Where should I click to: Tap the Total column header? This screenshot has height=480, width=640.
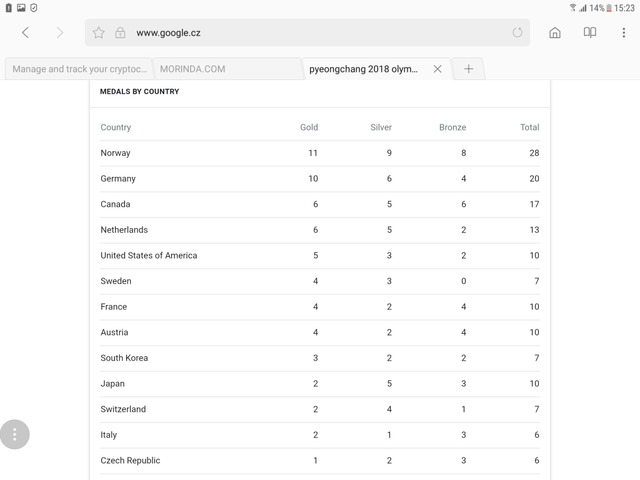[x=530, y=127]
